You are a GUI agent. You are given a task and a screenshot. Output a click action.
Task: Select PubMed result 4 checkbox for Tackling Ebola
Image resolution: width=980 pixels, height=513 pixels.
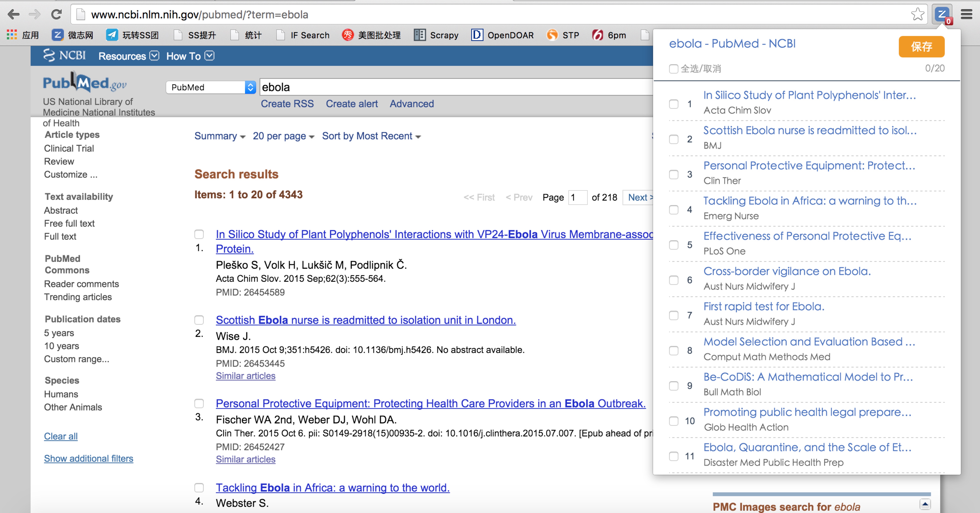(199, 488)
